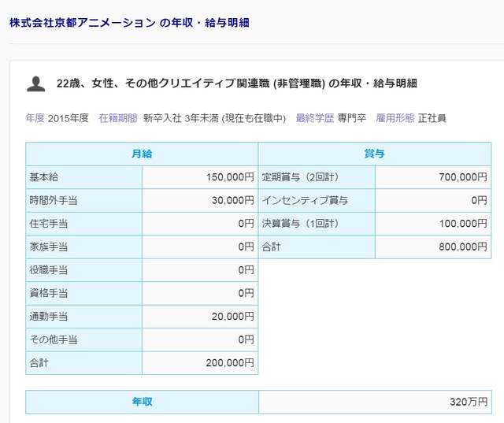Click the 時間外手当 value 30,000円
This screenshot has width=504, height=423.
[232, 201]
